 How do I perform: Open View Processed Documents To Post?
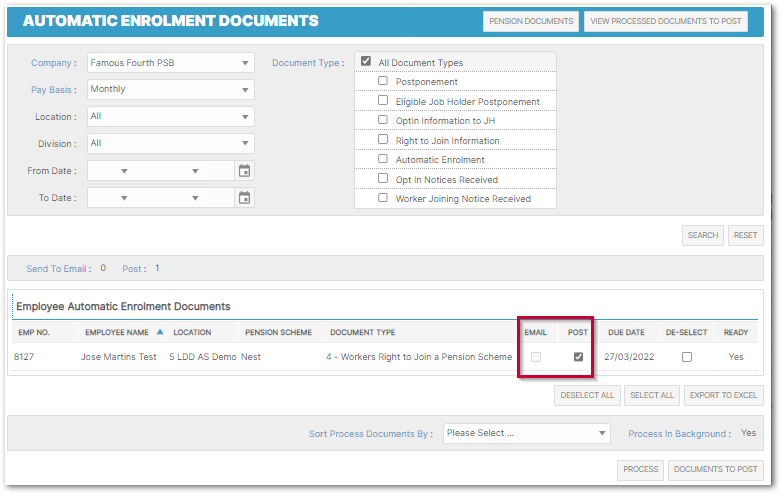click(x=665, y=21)
